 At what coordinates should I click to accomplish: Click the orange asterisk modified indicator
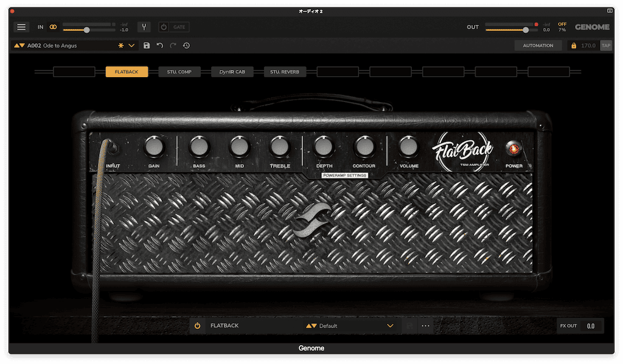121,46
